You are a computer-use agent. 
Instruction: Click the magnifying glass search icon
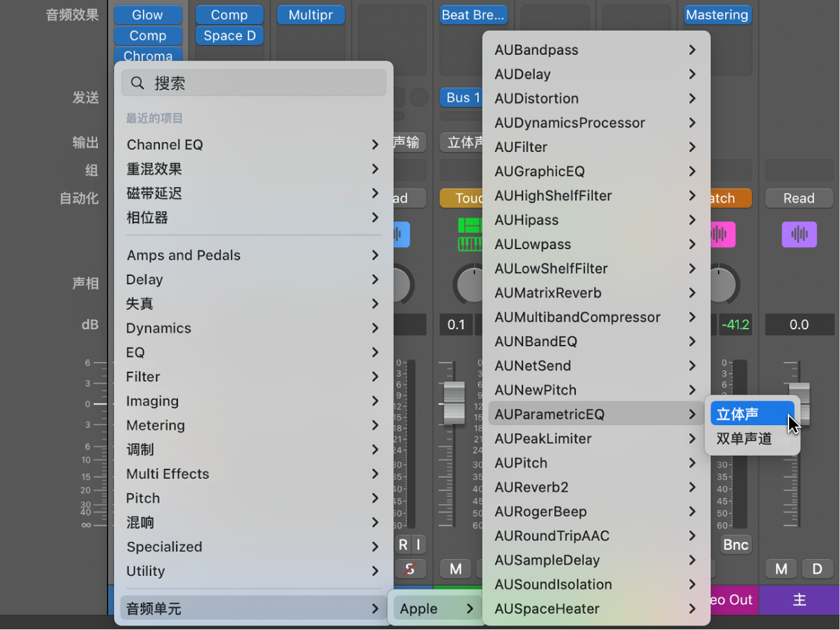click(138, 83)
